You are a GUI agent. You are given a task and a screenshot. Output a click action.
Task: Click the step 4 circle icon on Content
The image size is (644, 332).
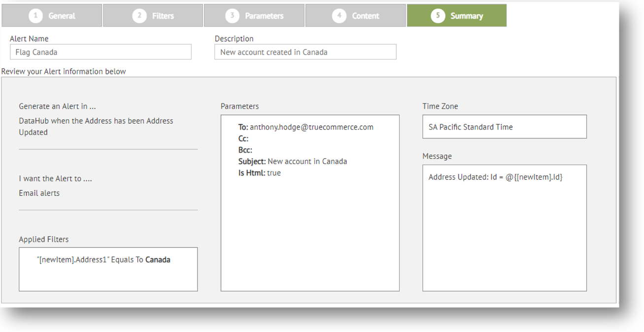pyautogui.click(x=339, y=16)
